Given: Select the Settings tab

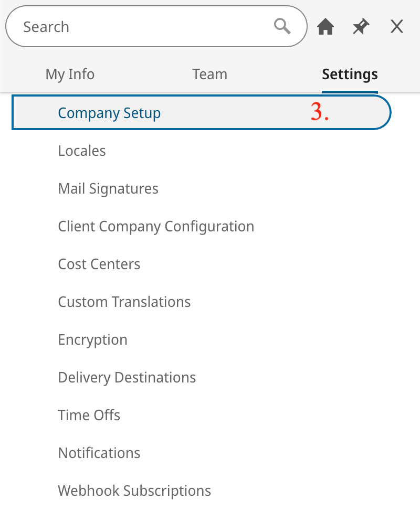Looking at the screenshot, I should [350, 74].
